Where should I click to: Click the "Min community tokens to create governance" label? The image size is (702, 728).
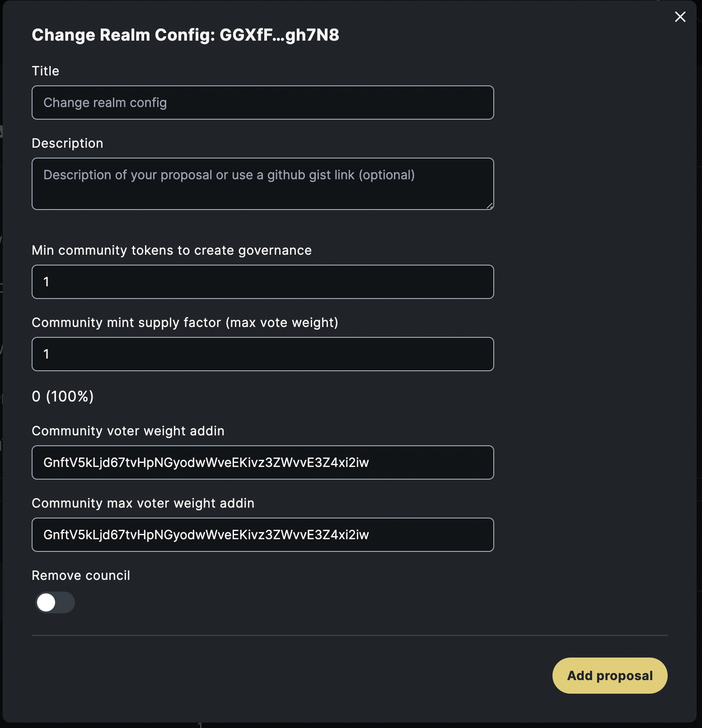[172, 250]
